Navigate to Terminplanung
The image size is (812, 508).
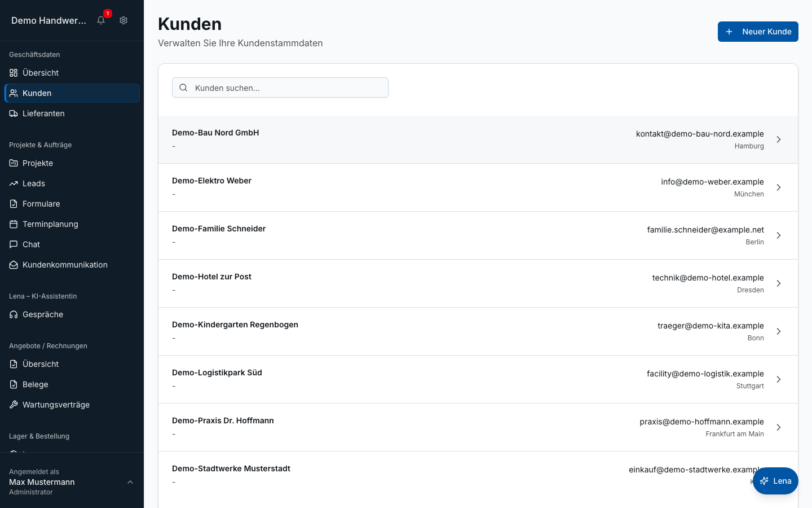(72, 224)
